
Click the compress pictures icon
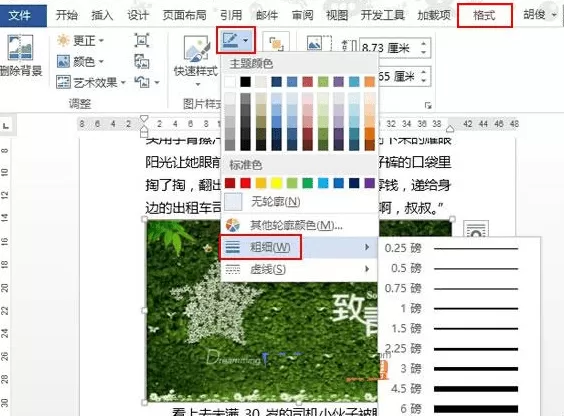click(x=142, y=40)
